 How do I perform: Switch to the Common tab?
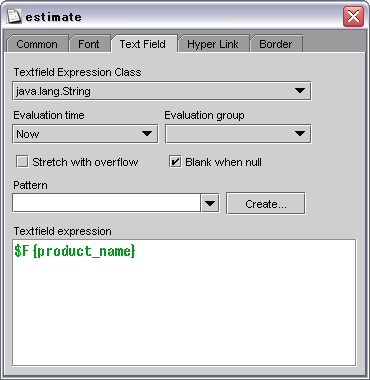click(37, 44)
